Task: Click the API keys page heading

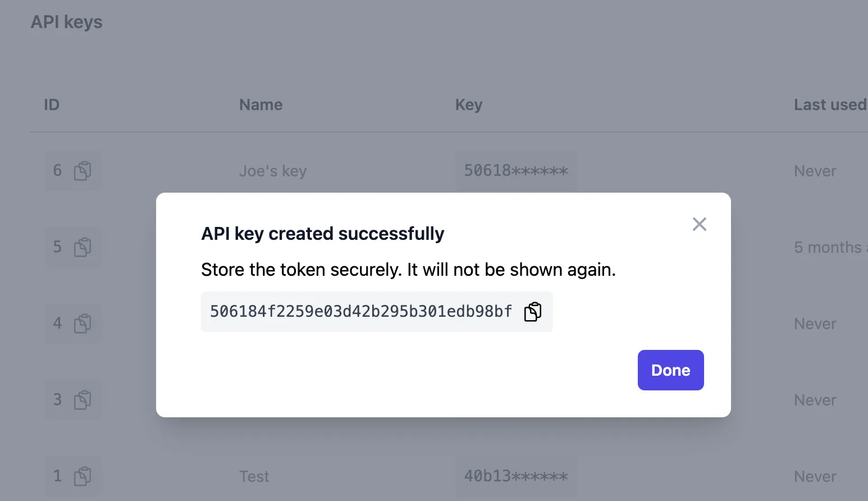Action: [x=67, y=22]
